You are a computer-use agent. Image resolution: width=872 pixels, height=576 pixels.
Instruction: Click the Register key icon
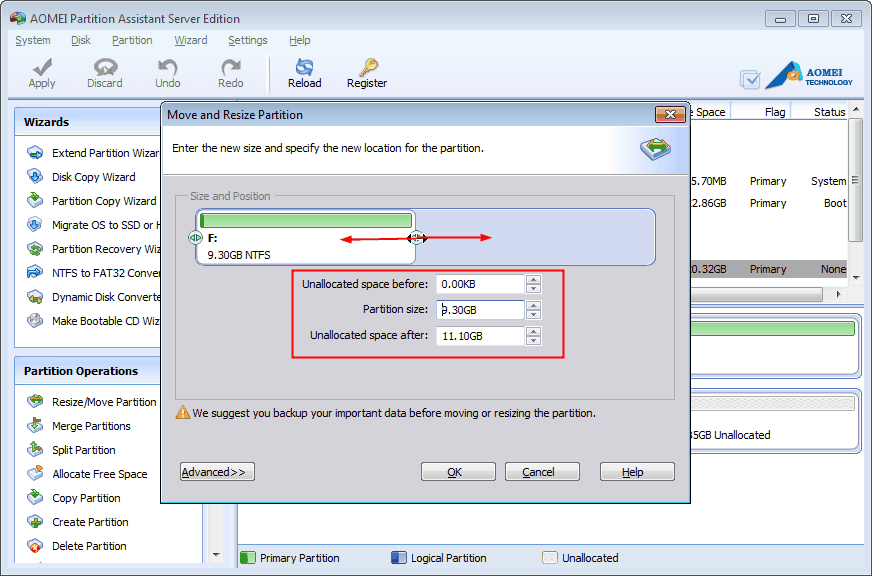[367, 67]
